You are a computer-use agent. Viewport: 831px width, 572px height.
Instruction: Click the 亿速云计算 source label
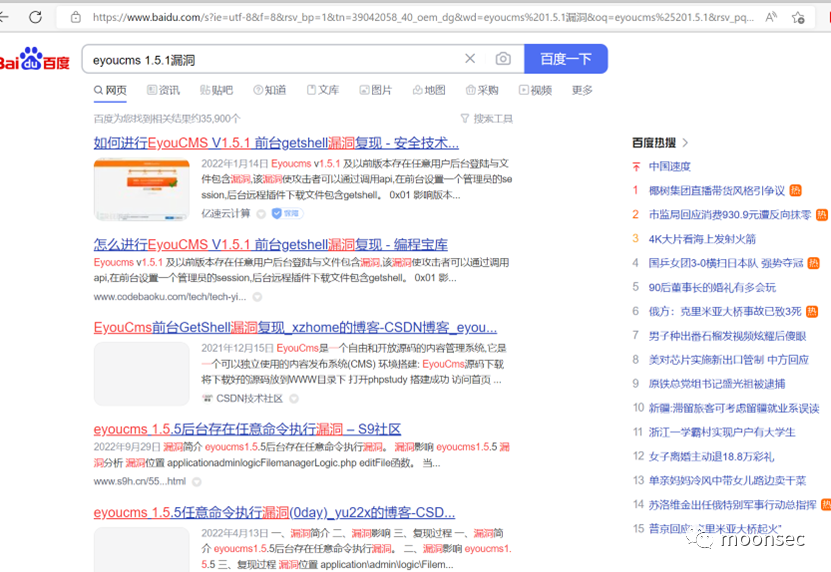click(226, 213)
